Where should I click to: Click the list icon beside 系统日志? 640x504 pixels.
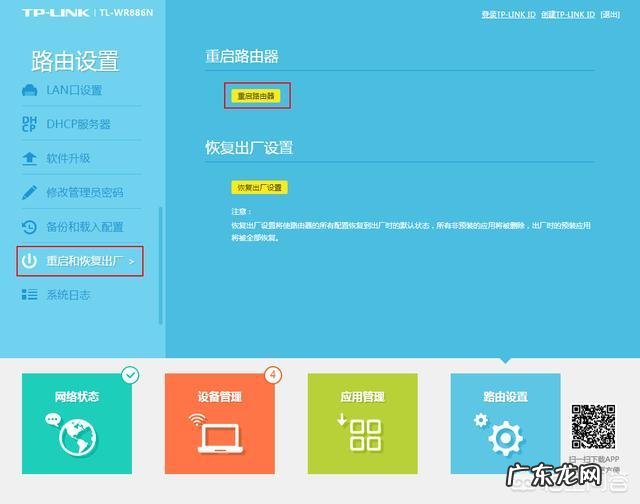tap(29, 295)
